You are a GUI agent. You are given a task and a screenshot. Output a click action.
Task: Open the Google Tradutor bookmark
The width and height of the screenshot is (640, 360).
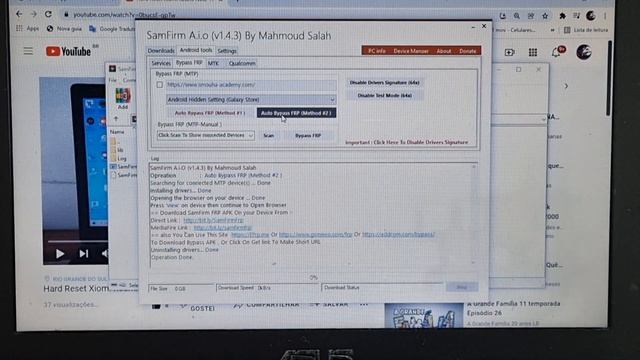click(112, 29)
